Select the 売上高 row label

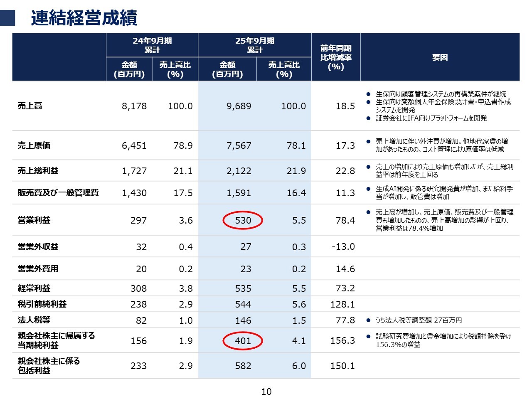click(x=30, y=106)
